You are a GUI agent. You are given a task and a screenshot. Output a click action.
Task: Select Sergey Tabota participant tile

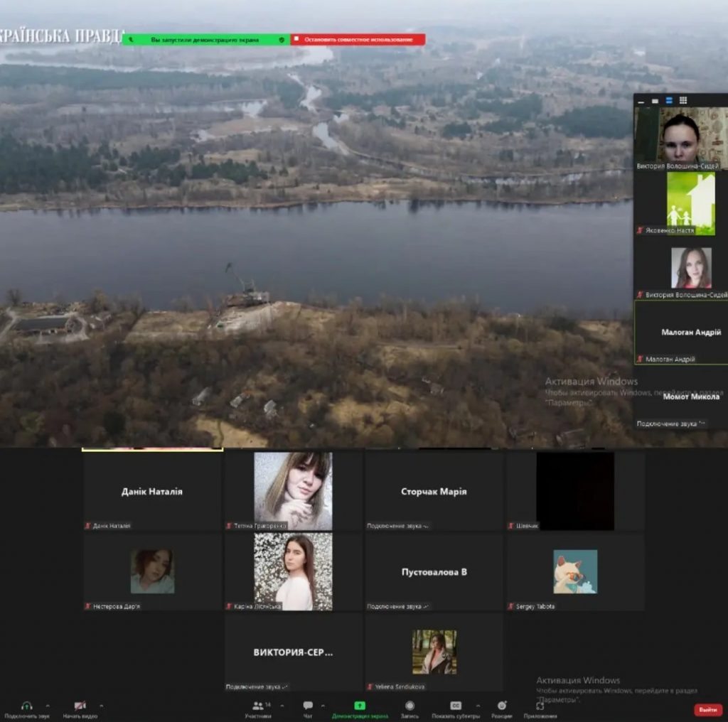click(575, 571)
